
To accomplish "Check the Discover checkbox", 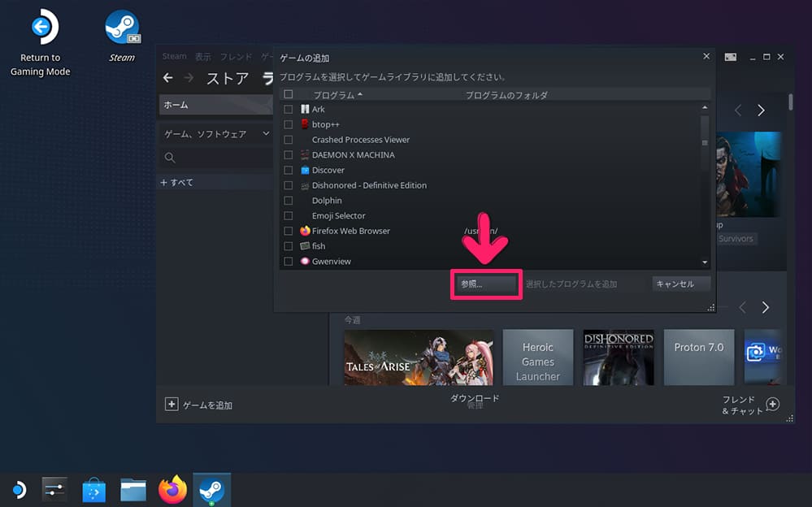I will point(289,170).
